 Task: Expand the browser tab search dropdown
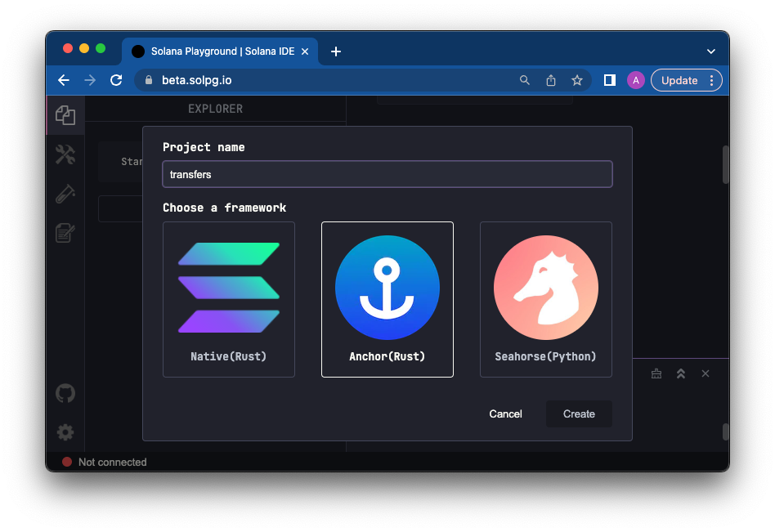pos(710,51)
